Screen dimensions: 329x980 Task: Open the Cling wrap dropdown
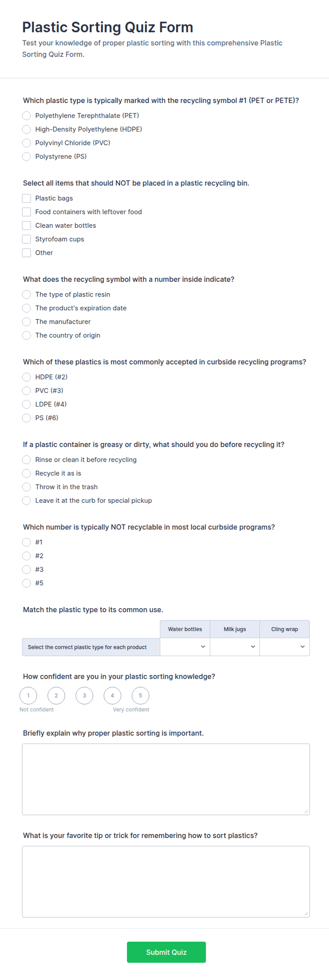click(x=284, y=647)
